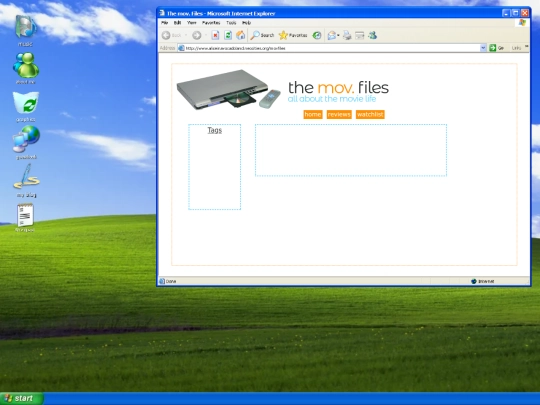Open the Search magnifier in toolbar
The height and width of the screenshot is (405, 540).
click(x=262, y=35)
